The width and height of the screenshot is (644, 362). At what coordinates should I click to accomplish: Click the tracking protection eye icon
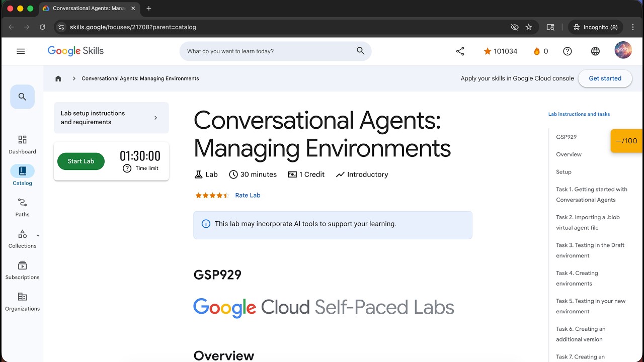[x=515, y=27]
